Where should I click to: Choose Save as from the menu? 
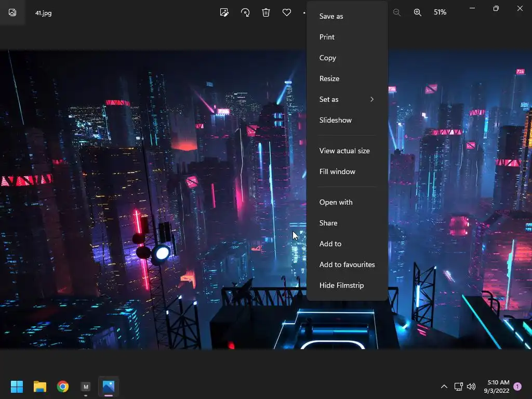click(347, 16)
